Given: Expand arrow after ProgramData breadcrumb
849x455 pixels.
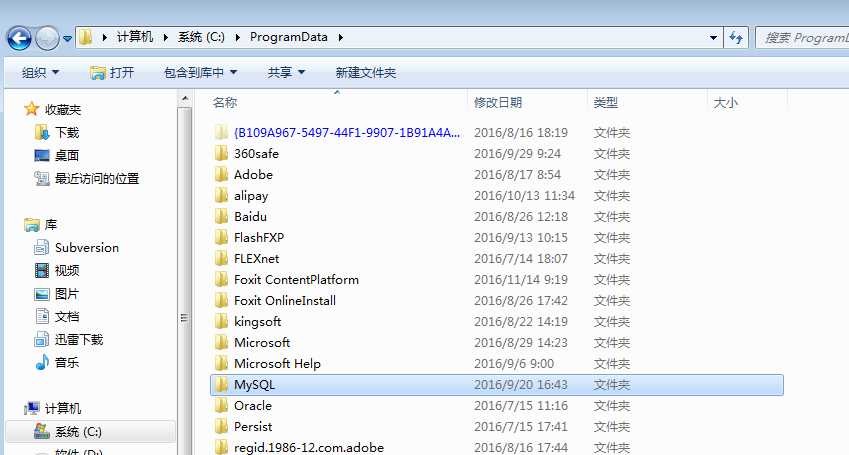Looking at the screenshot, I should click(x=341, y=37).
